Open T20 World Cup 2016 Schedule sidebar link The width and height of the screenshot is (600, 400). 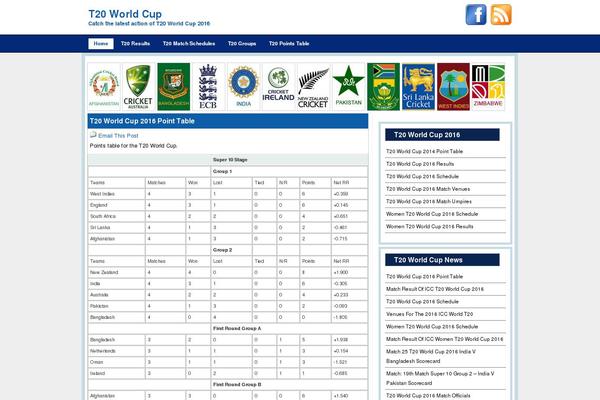click(422, 176)
